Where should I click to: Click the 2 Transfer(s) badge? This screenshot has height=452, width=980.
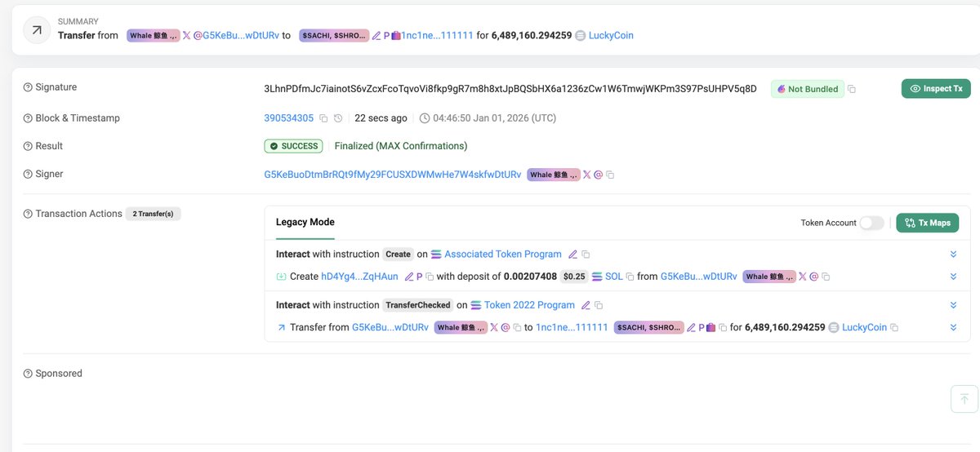coord(153,214)
